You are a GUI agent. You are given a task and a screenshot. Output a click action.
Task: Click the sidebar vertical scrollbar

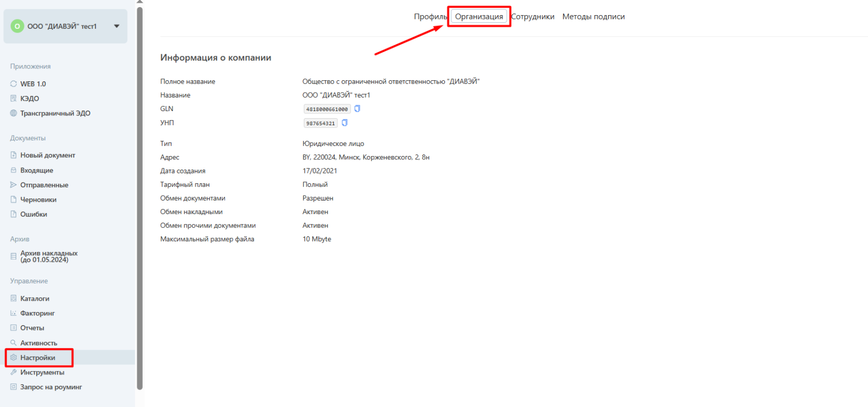tap(140, 195)
